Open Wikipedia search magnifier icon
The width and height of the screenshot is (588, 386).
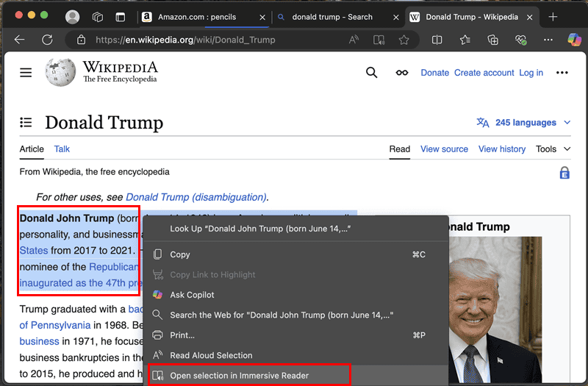click(372, 72)
